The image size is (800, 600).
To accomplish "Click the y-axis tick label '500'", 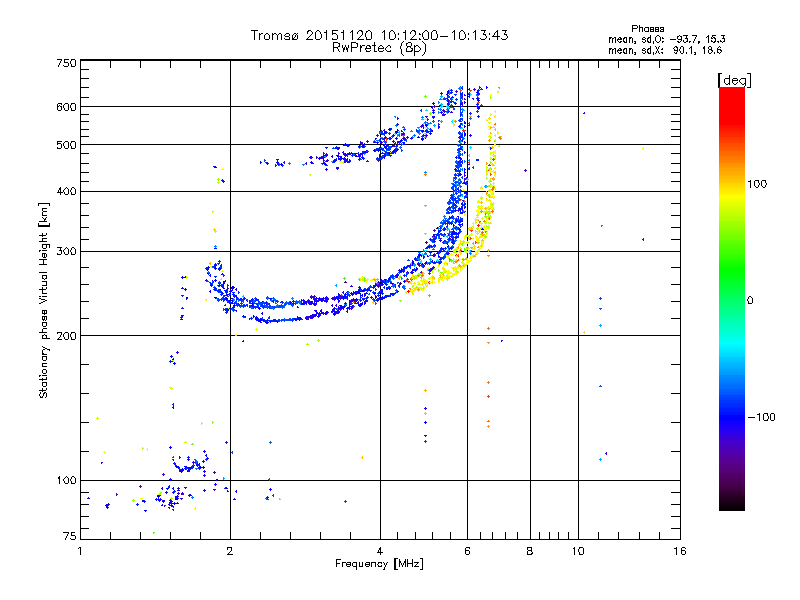I will coord(66,145).
